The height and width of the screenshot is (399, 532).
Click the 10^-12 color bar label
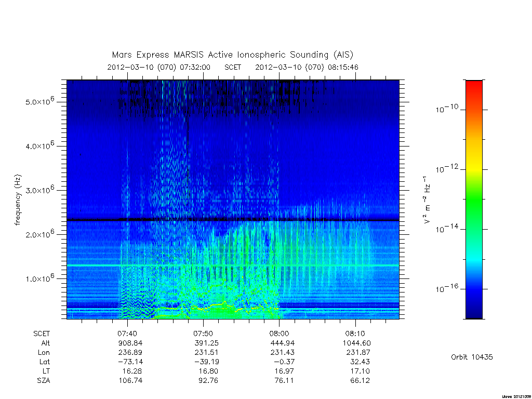pos(447,168)
